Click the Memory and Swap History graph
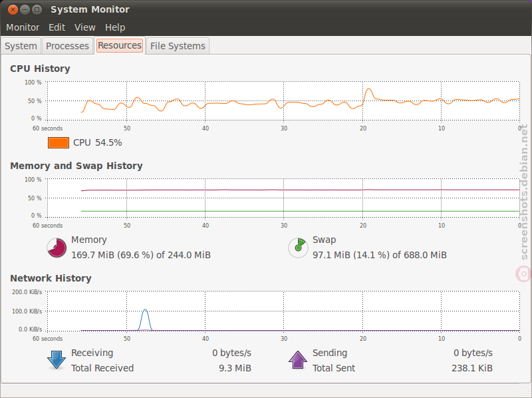This screenshot has height=398, width=532. coord(283,198)
